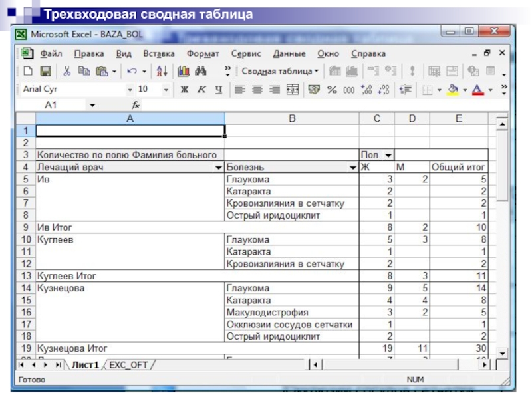532x399 pixels.
Task: Toggle Italic formatting (К)
Action: pos(200,90)
